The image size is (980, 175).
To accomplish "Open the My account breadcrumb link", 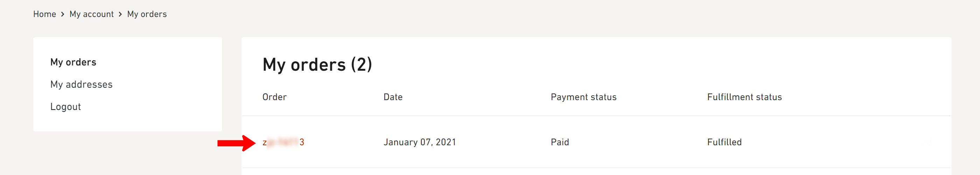I will (x=91, y=14).
